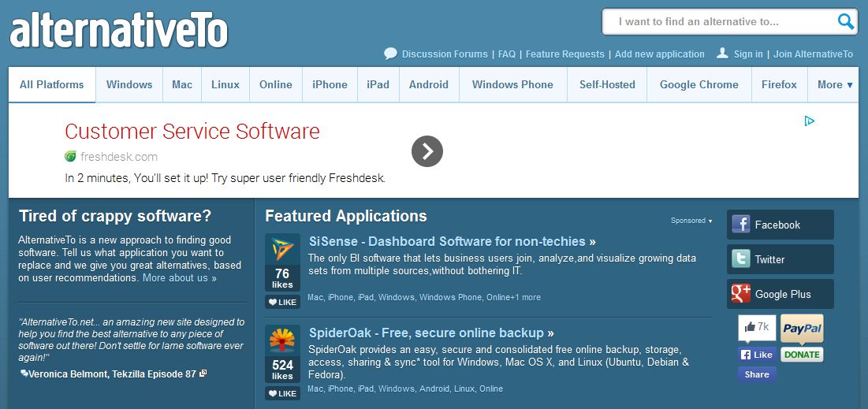
Task: Select the Android platform tab
Action: tap(429, 84)
